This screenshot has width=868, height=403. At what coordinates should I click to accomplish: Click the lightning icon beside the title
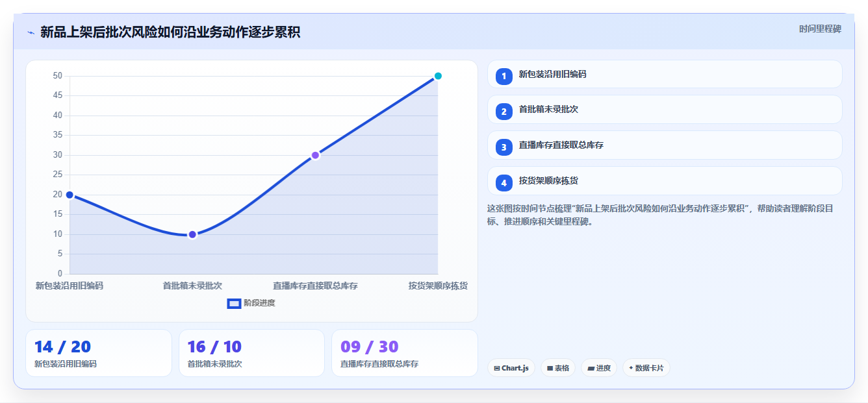(31, 32)
